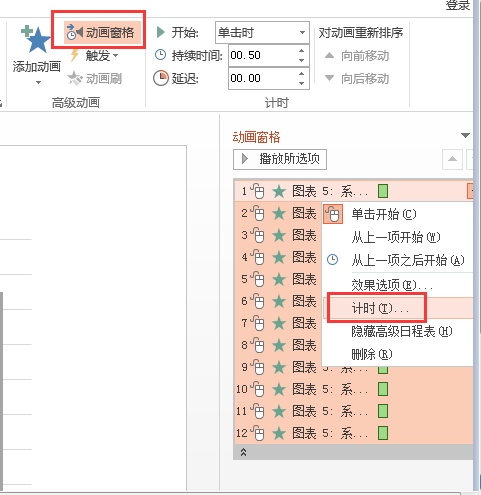Click 向后移动 move later
Image resolution: width=481 pixels, height=495 pixels.
[x=357, y=79]
